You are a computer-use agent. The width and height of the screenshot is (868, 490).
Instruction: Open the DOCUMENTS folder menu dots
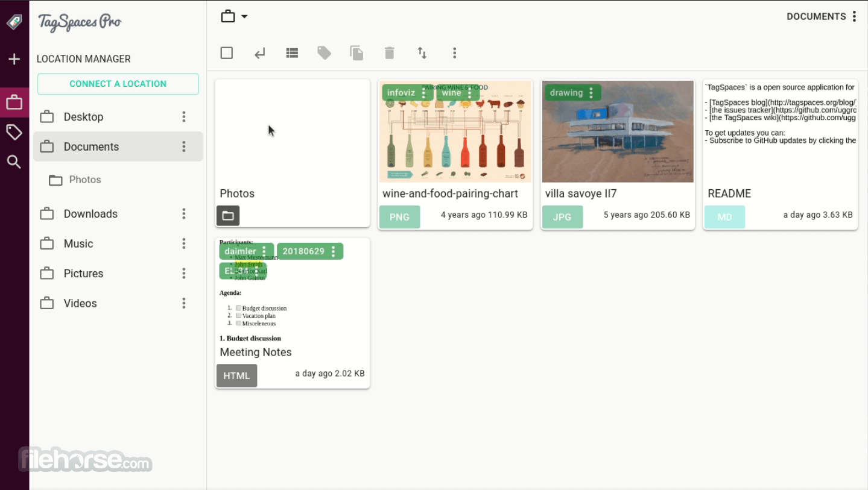point(854,16)
